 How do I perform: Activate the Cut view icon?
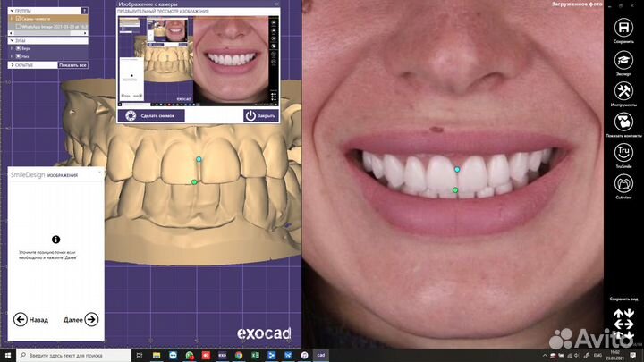pos(623,182)
